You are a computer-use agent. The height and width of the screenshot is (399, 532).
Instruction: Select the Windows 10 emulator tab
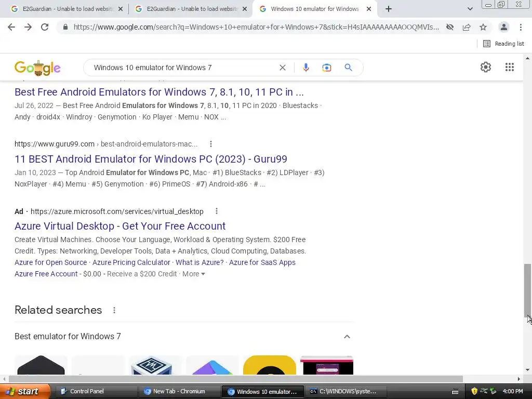click(314, 9)
